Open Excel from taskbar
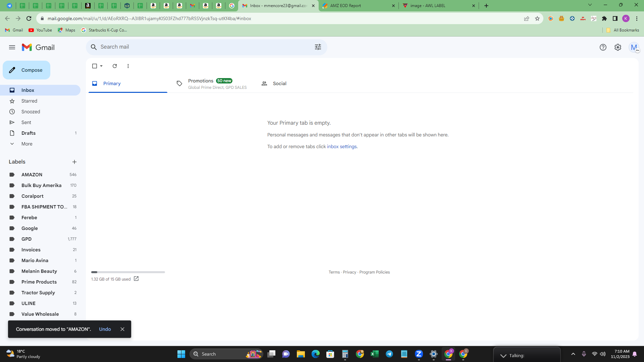Image resolution: width=644 pixels, height=362 pixels. [x=375, y=354]
